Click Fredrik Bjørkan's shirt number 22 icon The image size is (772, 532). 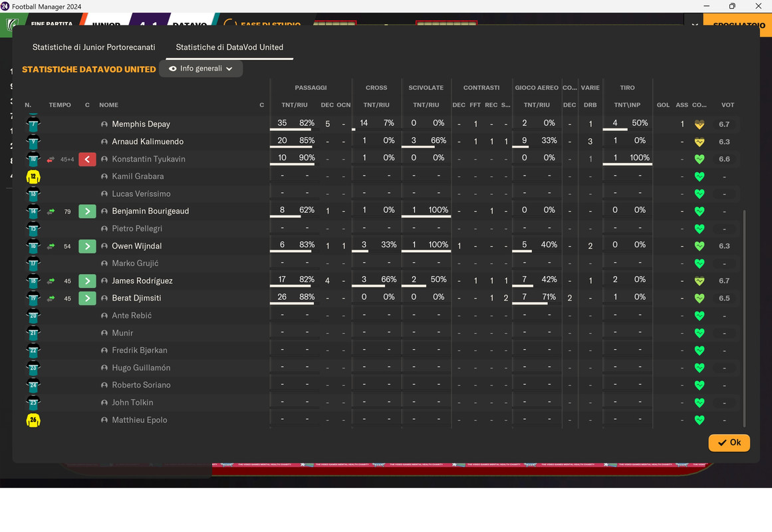click(x=33, y=350)
